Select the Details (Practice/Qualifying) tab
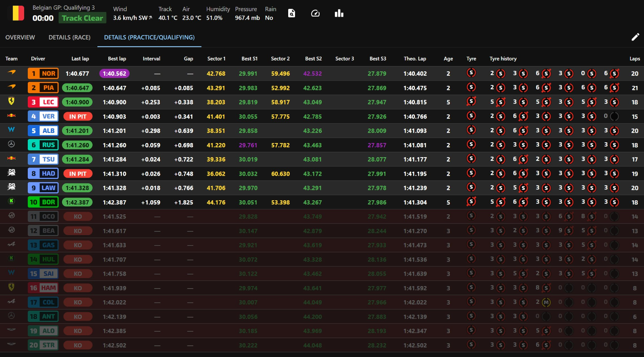This screenshot has width=644, height=357. point(149,37)
